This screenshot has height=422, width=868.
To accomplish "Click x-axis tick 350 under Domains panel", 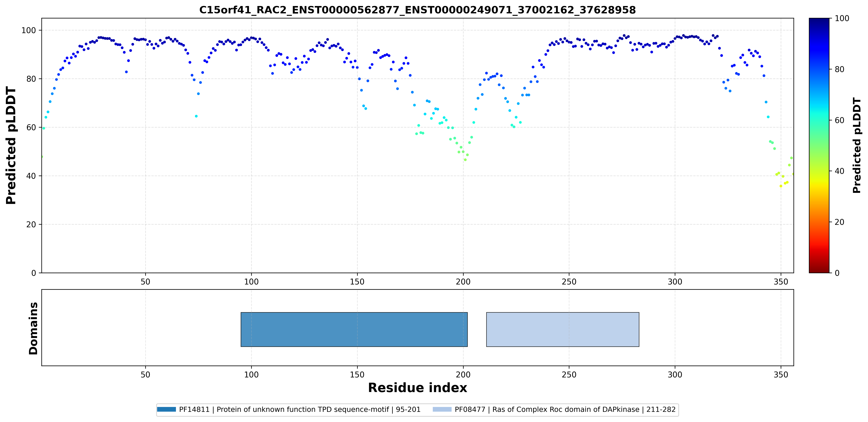I will coord(781,375).
